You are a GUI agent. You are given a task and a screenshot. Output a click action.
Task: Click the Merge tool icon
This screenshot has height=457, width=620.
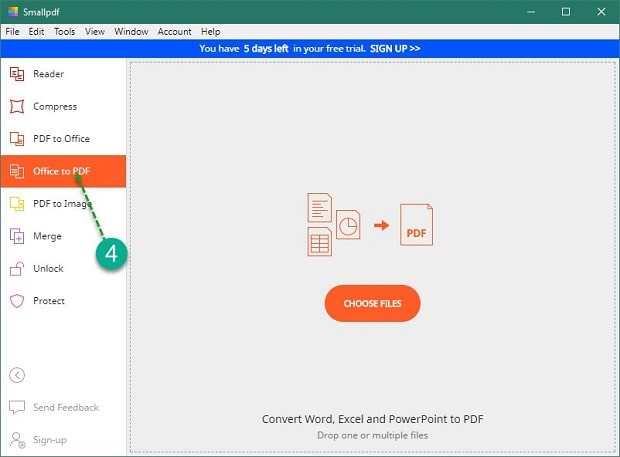(17, 236)
